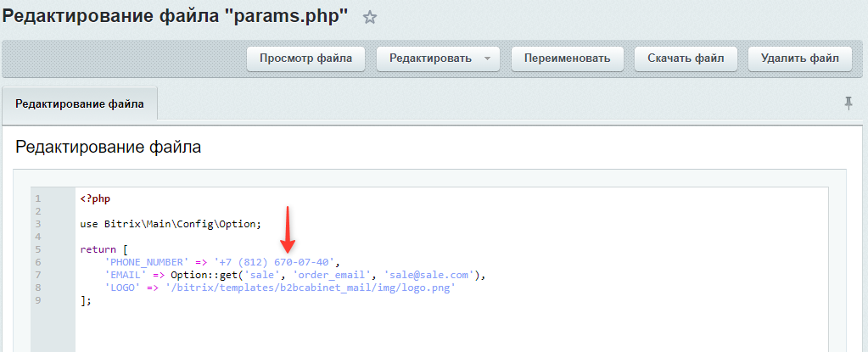Pin the tab panel with pushpin icon
This screenshot has width=868, height=352.
[848, 103]
